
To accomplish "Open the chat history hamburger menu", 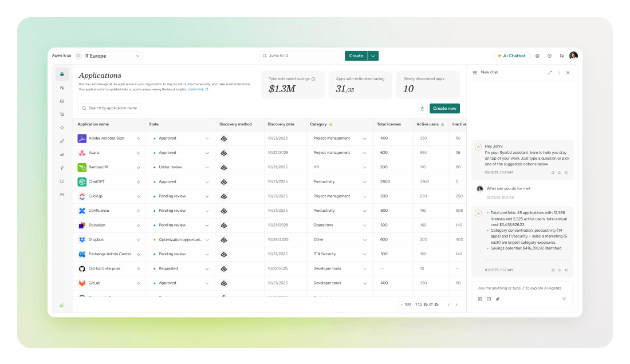I will point(475,73).
